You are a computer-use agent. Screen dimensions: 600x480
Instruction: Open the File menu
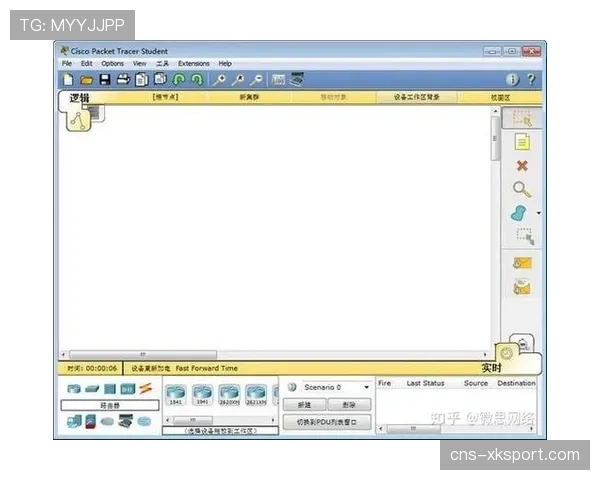point(67,64)
